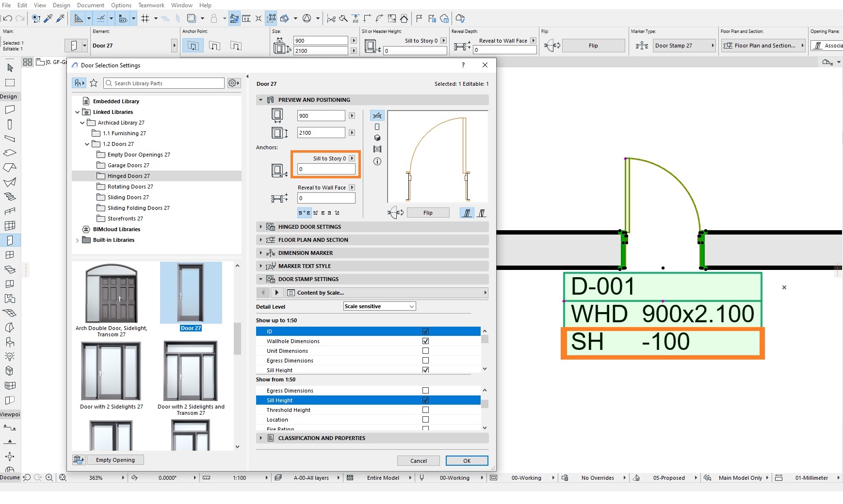The image size is (843, 504).
Task: Select the Garage Doors 27 folder
Action: click(128, 165)
